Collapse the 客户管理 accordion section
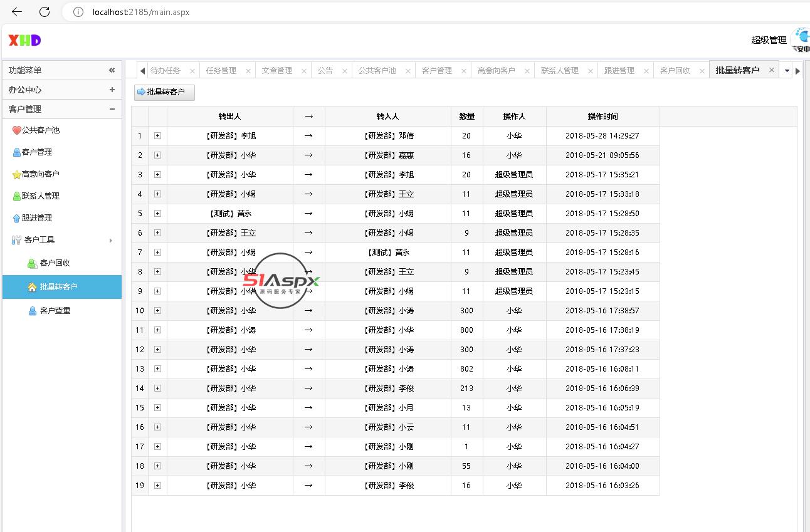The width and height of the screenshot is (810, 532). pos(112,109)
